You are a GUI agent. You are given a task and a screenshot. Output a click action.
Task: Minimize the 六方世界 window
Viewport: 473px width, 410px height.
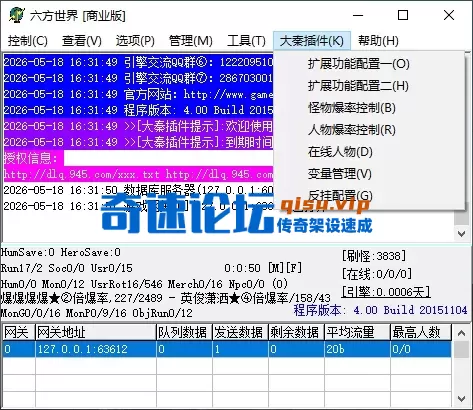(x=358, y=15)
